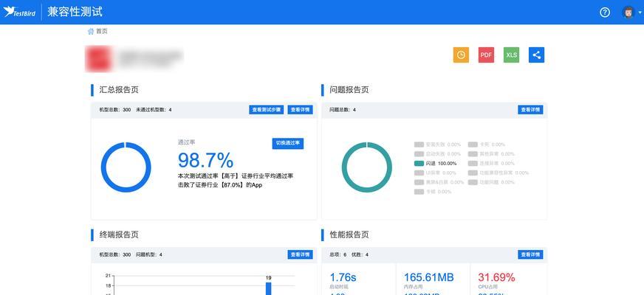Toggle 卡顿 legend item

tap(433, 192)
